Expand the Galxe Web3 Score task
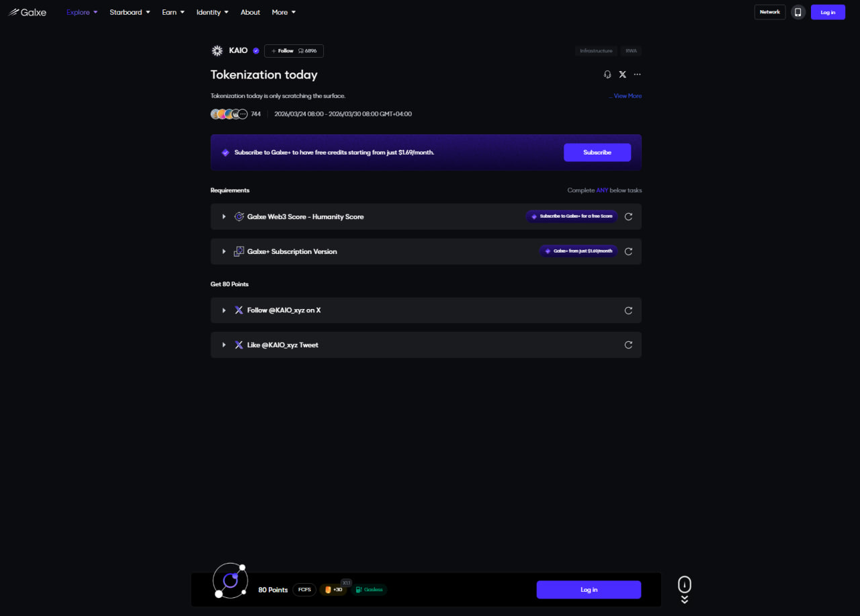The height and width of the screenshot is (616, 860). coord(224,217)
